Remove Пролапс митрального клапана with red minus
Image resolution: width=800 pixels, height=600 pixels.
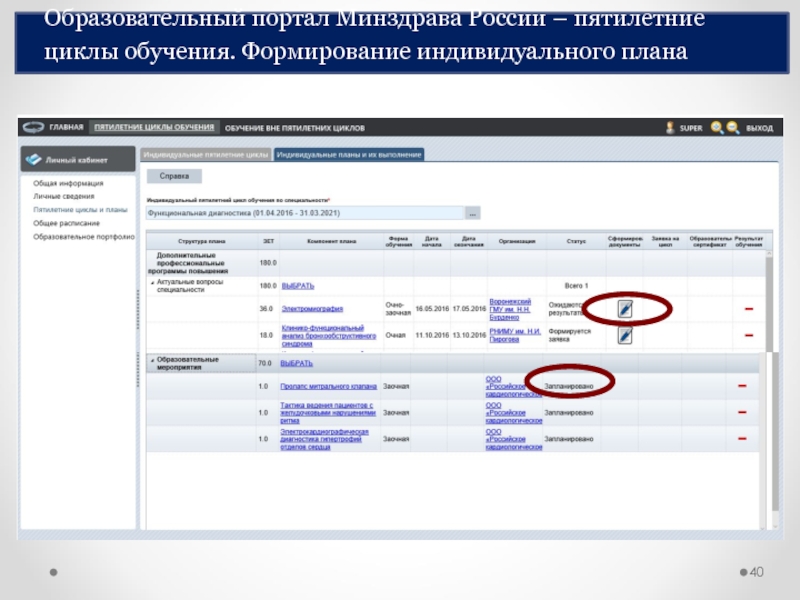742,386
